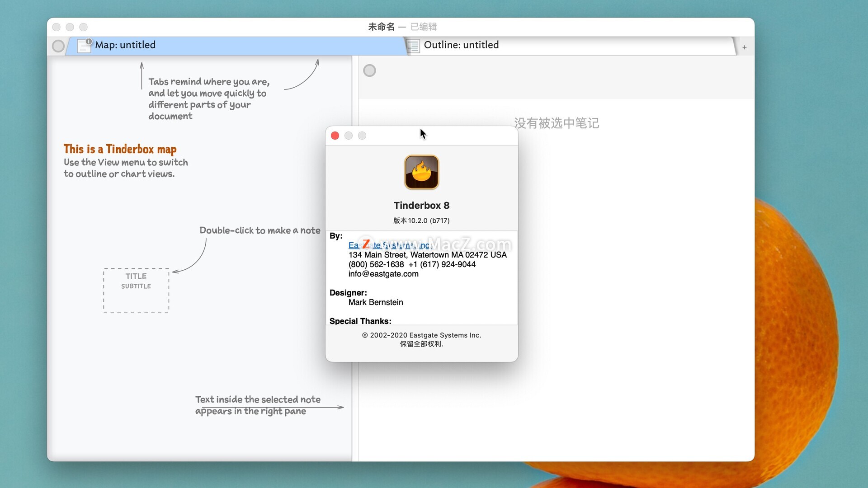Click the Tinderbox flame app icon

421,172
